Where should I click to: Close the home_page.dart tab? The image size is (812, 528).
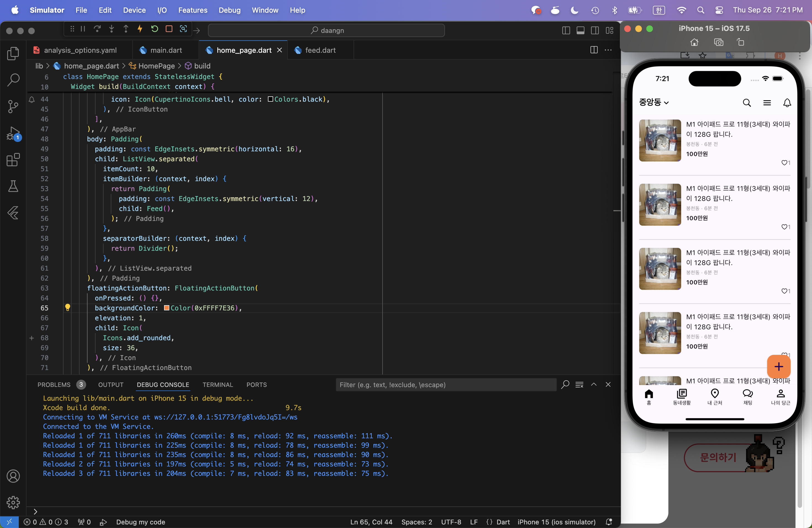280,50
